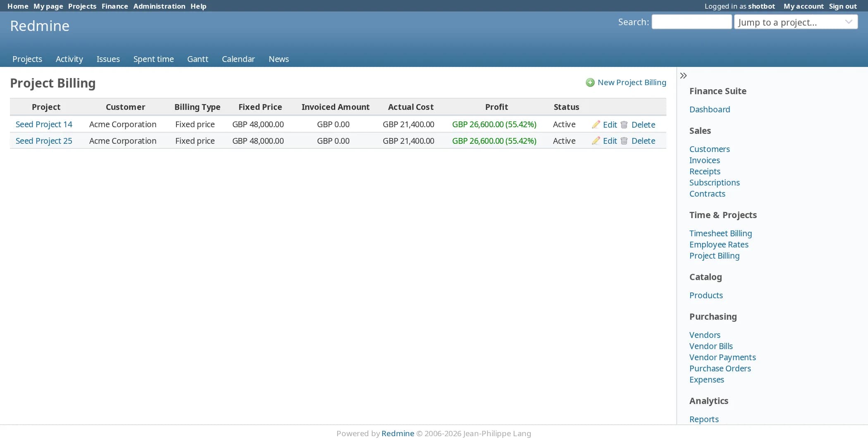Click trash icon for Seed Project 14
The height and width of the screenshot is (442, 868).
(x=624, y=124)
